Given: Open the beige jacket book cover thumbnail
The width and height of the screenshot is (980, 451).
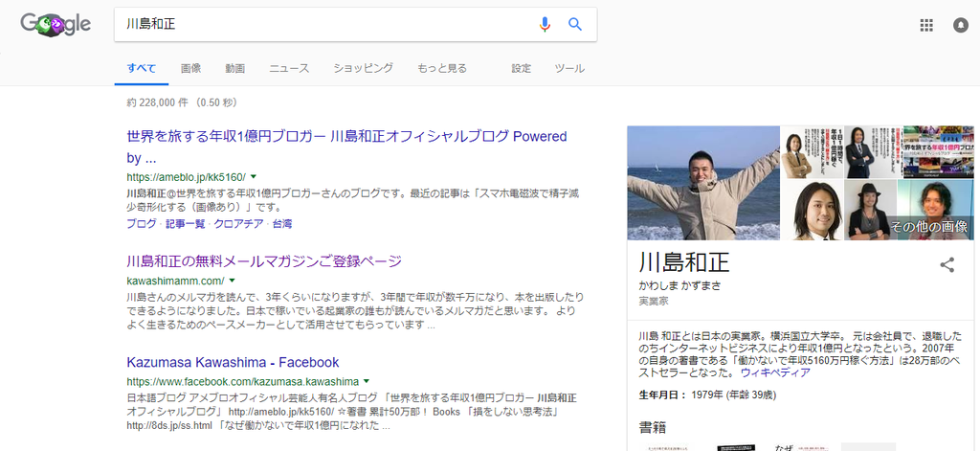Looking at the screenshot, I should [812, 152].
